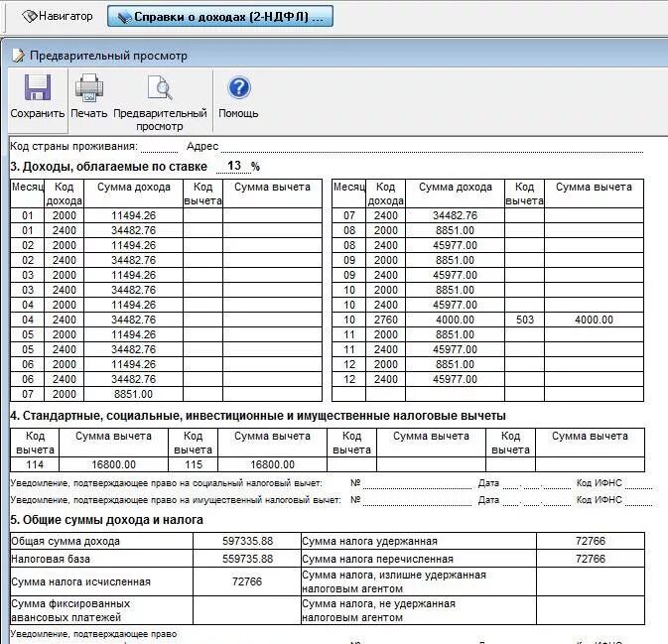
Task: Click section 4 heading Стандартные, социальные вычеты
Action: coord(258,416)
